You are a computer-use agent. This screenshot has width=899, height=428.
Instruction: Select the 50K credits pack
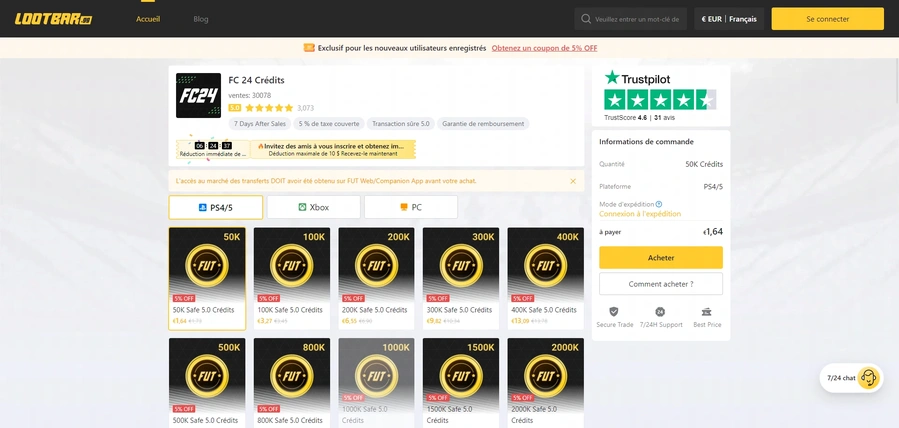(x=207, y=279)
